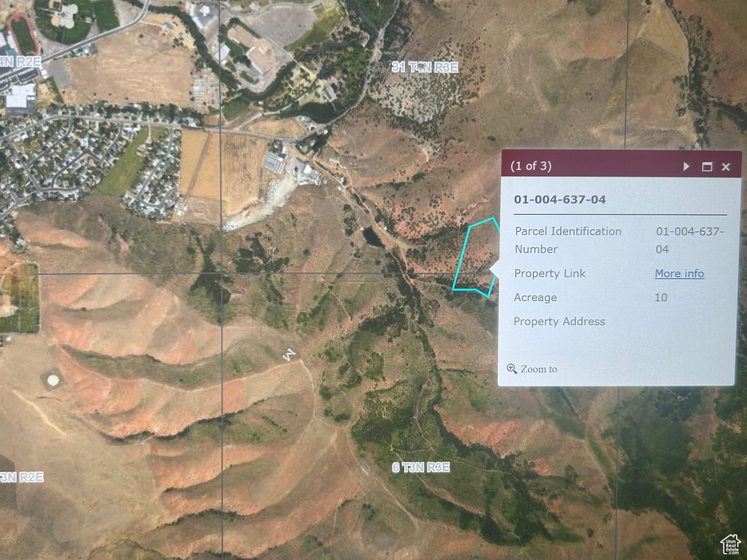Maximize the parcel info popup
Image resolution: width=747 pixels, height=560 pixels.
click(x=707, y=167)
